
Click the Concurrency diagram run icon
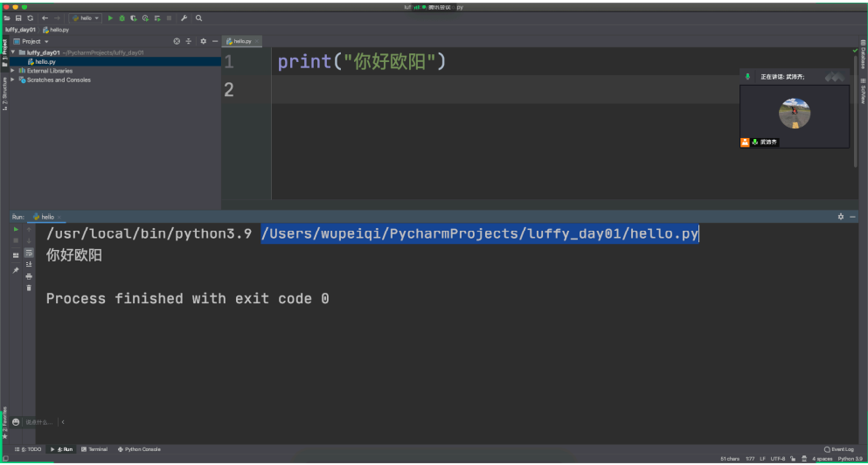coord(157,18)
